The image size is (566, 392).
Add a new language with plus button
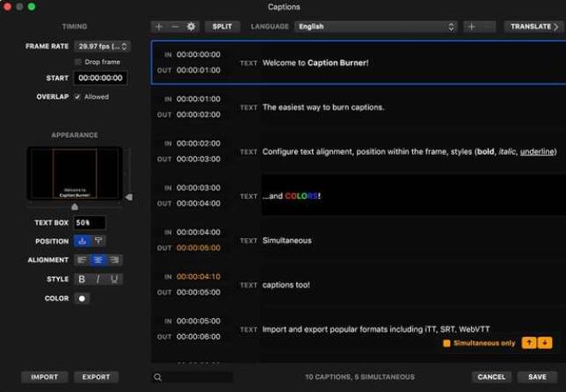(x=471, y=26)
